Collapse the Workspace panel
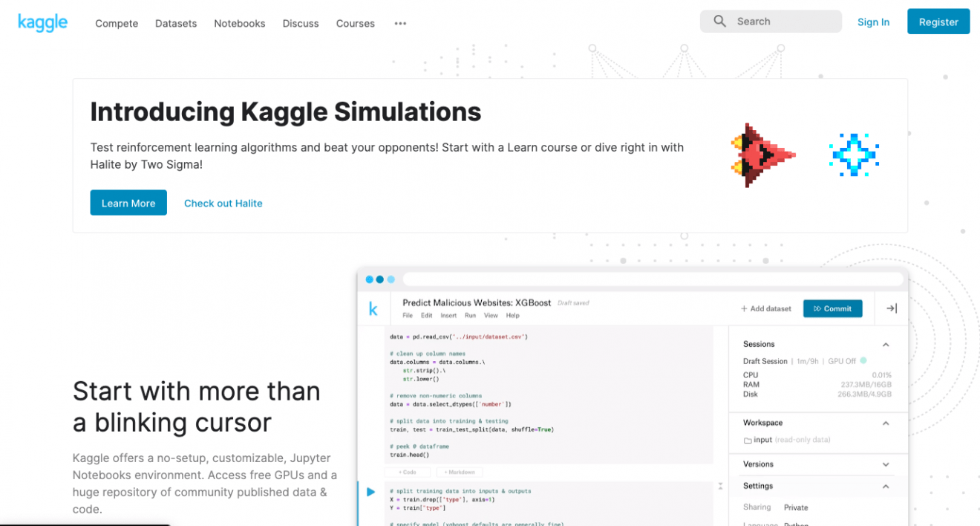The height and width of the screenshot is (526, 980). point(886,423)
